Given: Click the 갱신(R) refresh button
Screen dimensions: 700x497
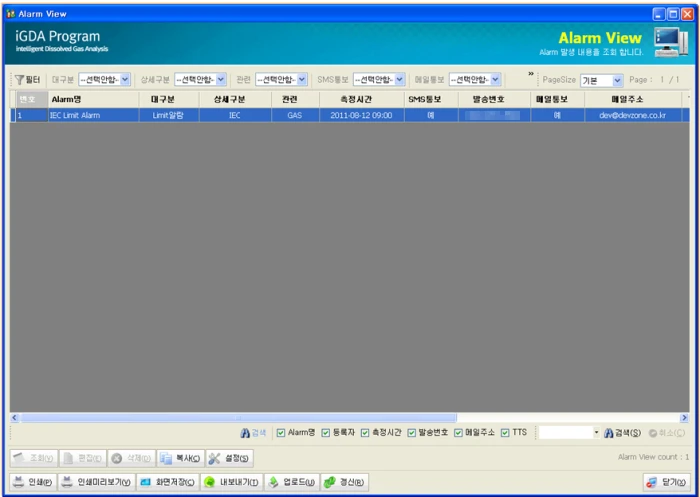Looking at the screenshot, I should pyautogui.click(x=345, y=482).
